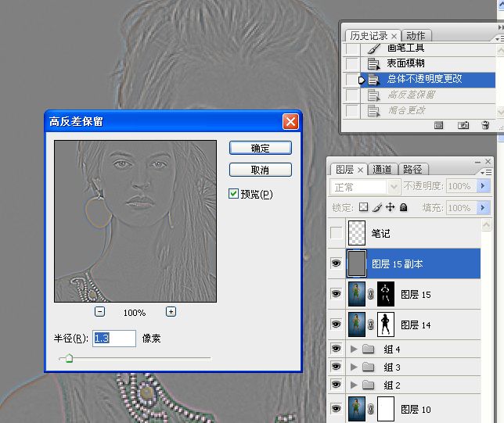Toggle lock image pixels brush icon

tap(376, 207)
